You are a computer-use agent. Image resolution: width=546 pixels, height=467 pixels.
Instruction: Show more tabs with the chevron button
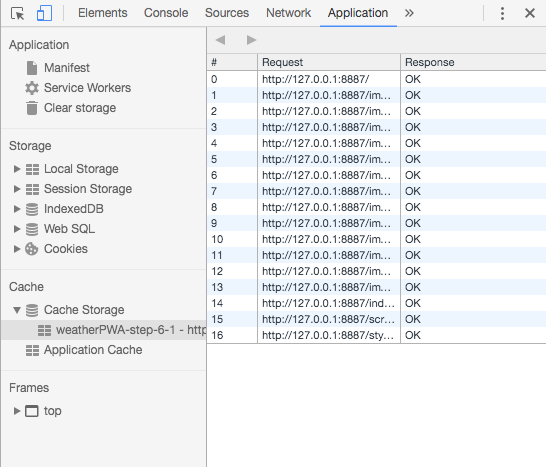point(409,13)
